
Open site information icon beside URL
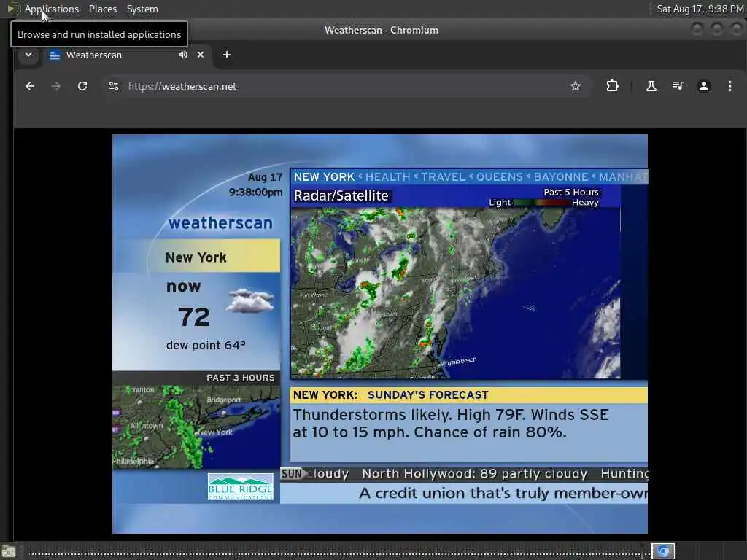(114, 86)
